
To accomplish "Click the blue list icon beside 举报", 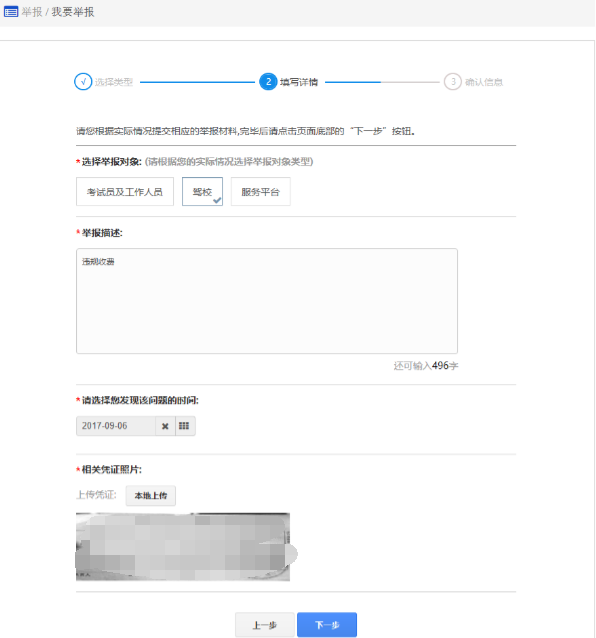I will point(11,12).
